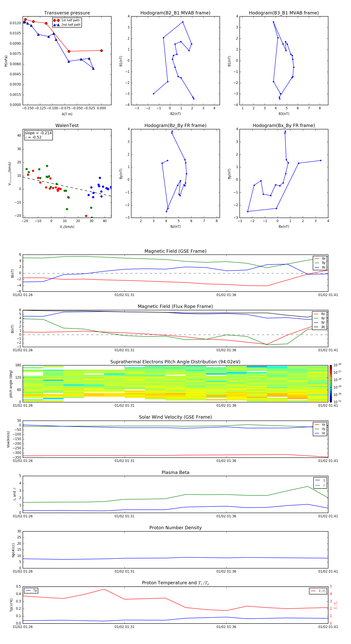Image resolution: width=351 pixels, height=644 pixels.
Task: Click the pitch angle distribution colorbar
Action: point(331,384)
